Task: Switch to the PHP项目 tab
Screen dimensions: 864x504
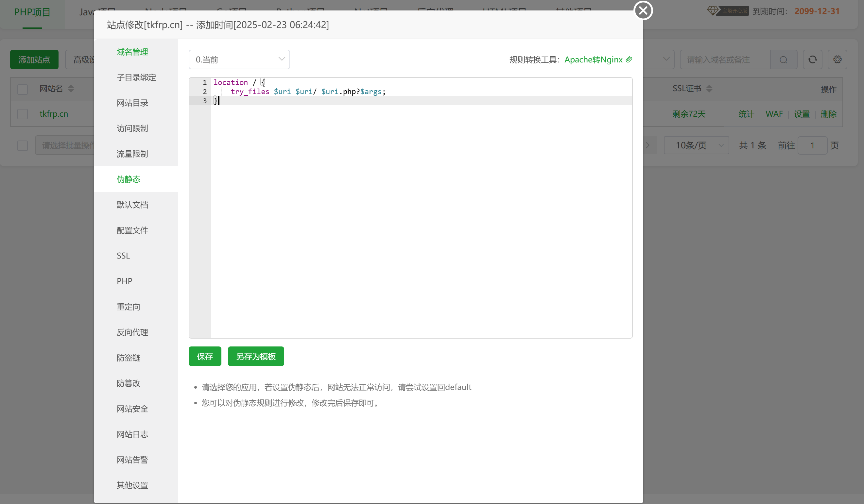Action: point(32,12)
